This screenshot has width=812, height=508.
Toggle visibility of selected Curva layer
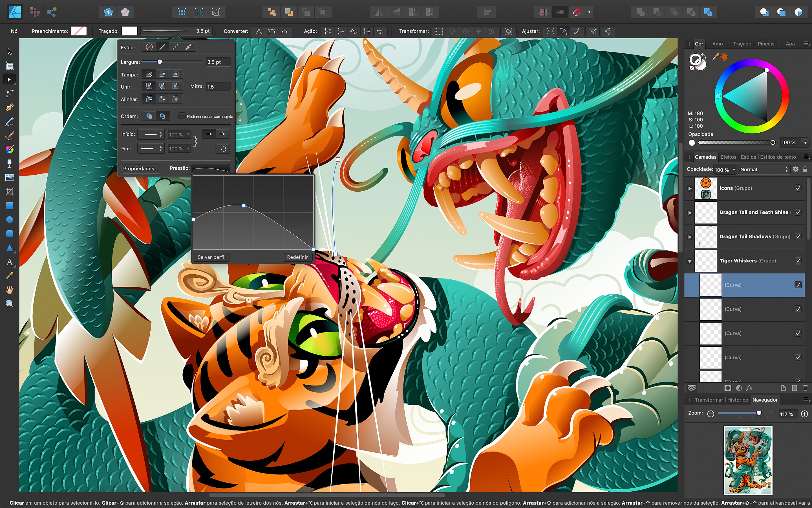tap(798, 285)
